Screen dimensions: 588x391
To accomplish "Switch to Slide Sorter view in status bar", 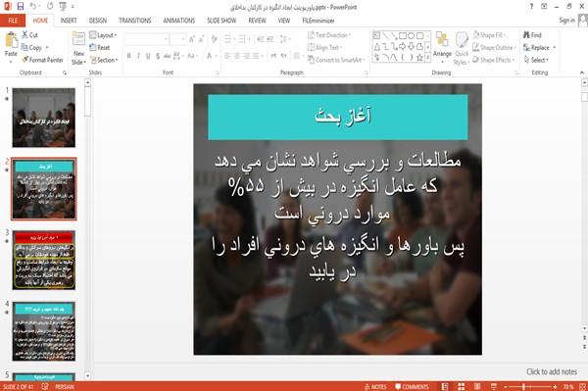I will click(x=462, y=386).
